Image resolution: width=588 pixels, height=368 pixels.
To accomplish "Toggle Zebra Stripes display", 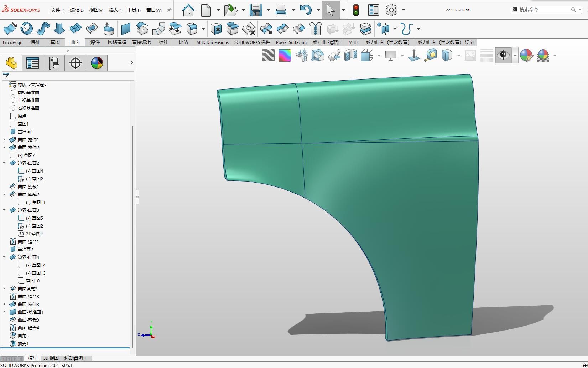I will [268, 55].
